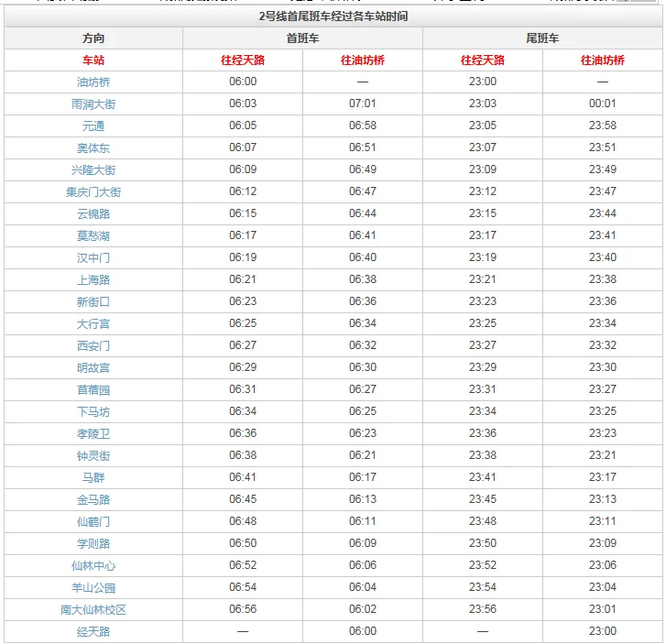This screenshot has width=666, height=644.
Task: Open the 莫愁湖 station link
Action: [x=93, y=235]
